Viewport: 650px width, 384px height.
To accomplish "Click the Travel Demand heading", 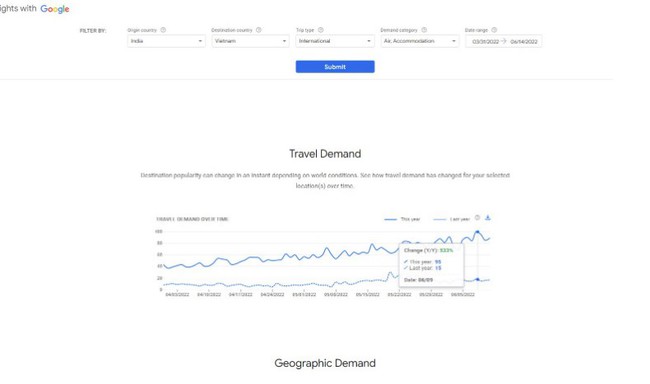I will click(325, 154).
